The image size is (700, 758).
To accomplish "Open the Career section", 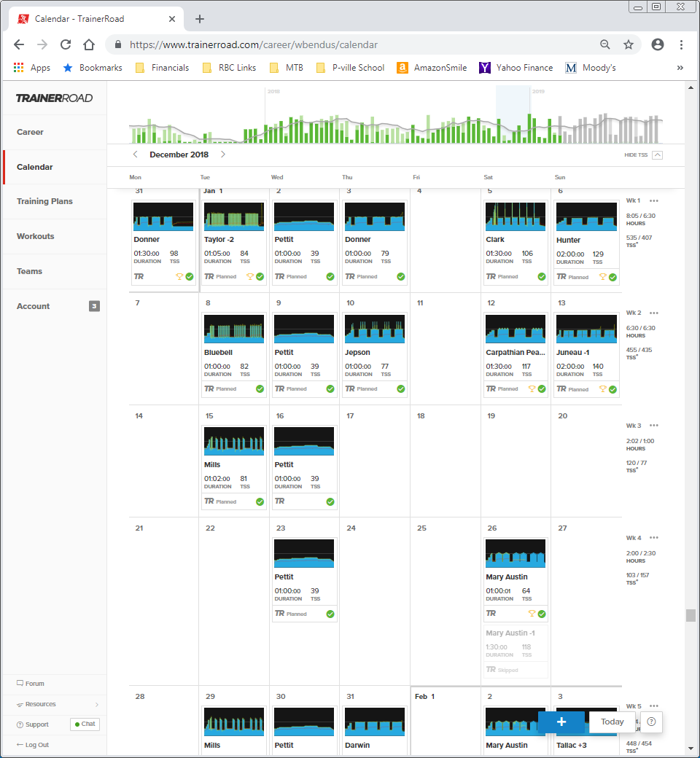I will (30, 132).
